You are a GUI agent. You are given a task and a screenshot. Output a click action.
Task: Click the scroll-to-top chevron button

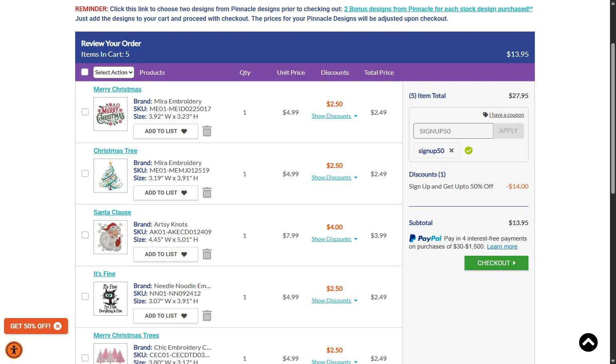pos(588,342)
